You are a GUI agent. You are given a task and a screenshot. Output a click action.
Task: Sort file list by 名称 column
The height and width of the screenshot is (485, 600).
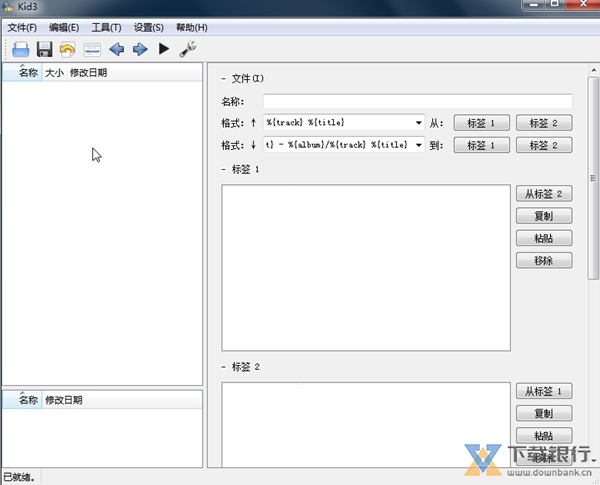22,72
